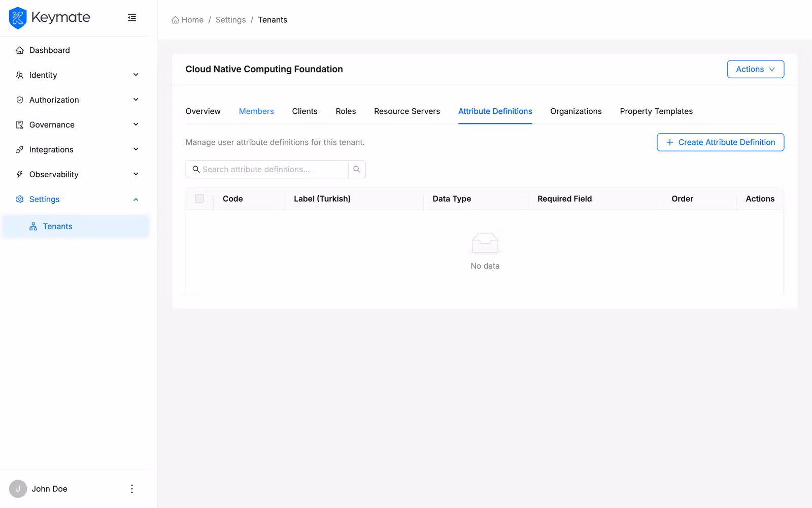
Task: Collapse the sidebar using the collapse icon
Action: [131, 17]
